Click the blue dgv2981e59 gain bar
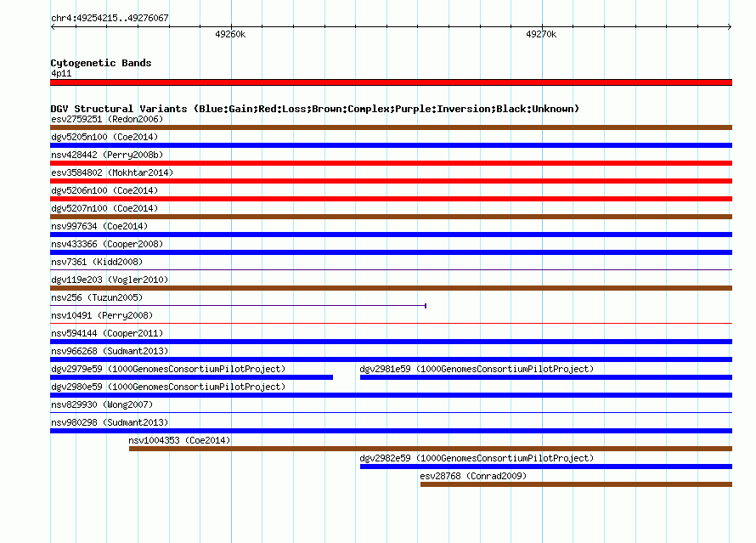The image size is (756, 543). coord(546,377)
